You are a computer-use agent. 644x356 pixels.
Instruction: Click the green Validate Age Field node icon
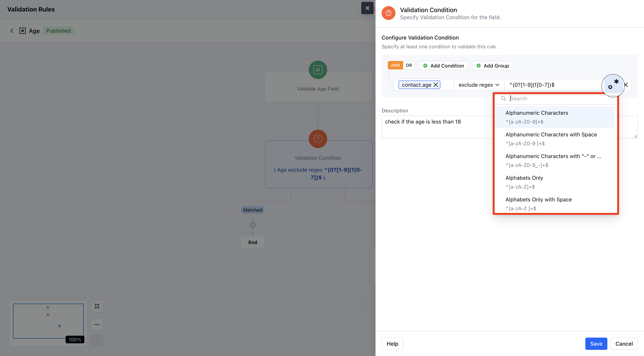tap(318, 70)
